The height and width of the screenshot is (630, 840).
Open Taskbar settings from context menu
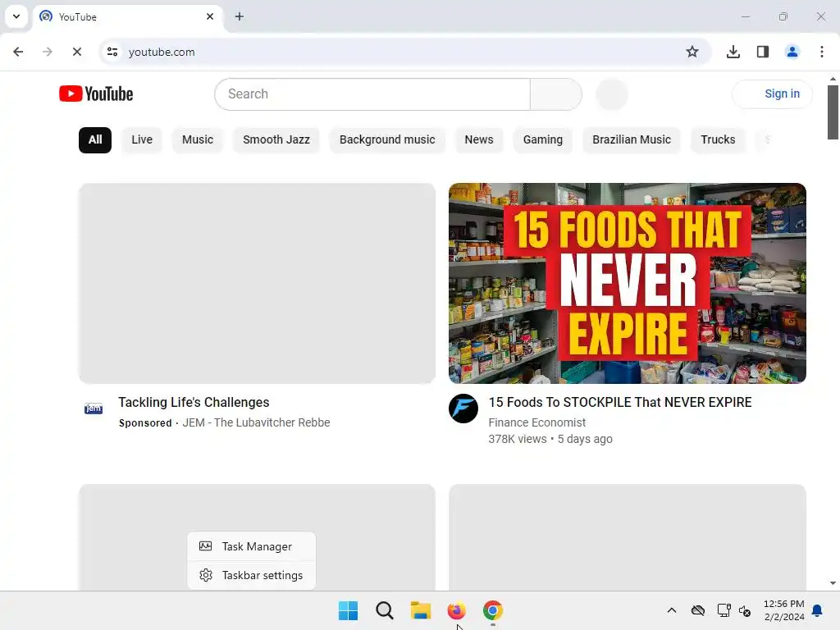[251, 575]
